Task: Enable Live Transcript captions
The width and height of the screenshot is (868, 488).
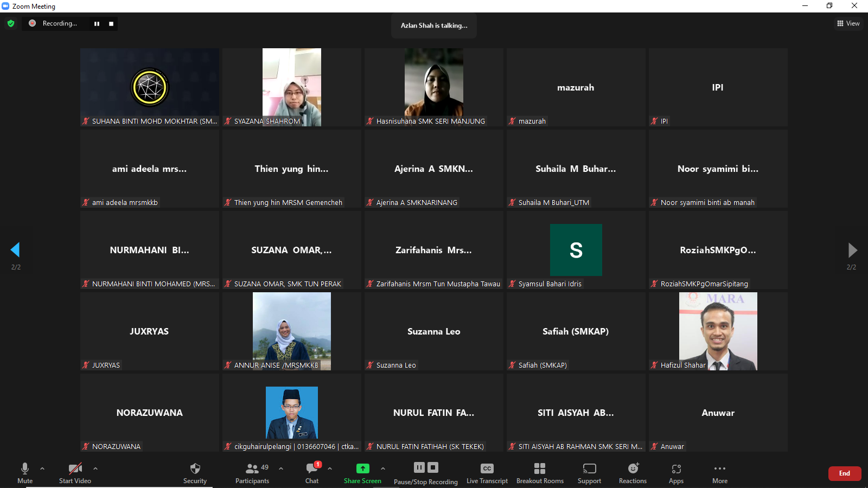Action: tap(487, 469)
